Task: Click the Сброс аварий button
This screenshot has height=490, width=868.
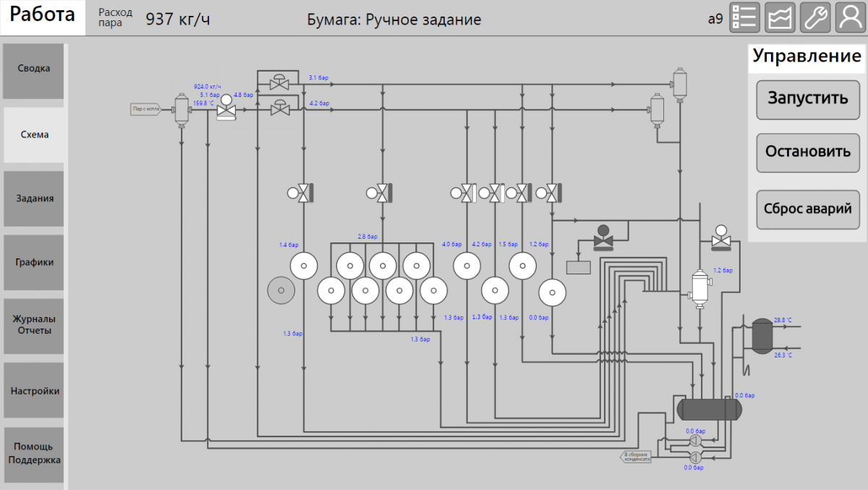Action: pos(807,210)
